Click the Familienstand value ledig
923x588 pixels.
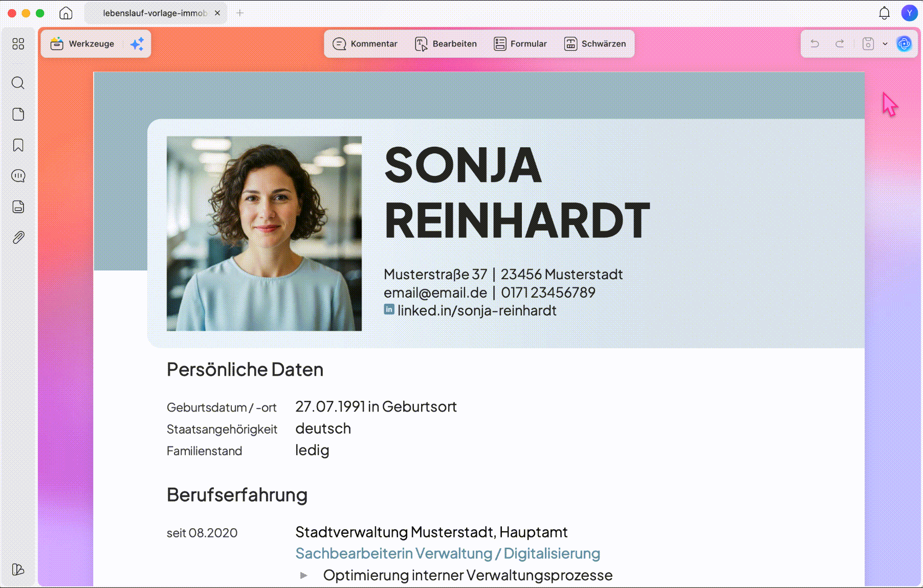[x=312, y=450]
